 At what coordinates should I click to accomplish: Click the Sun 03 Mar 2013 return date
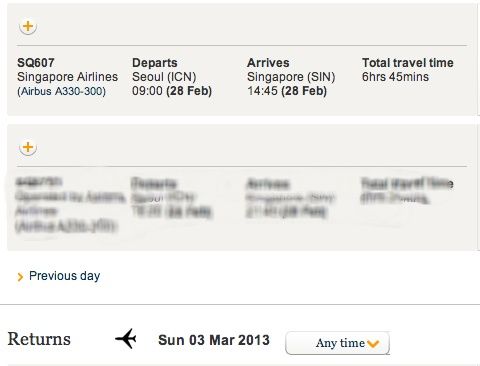(214, 340)
